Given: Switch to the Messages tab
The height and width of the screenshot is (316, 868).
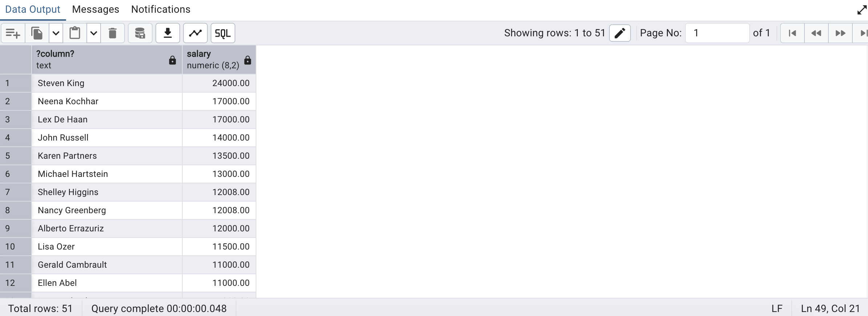Looking at the screenshot, I should pos(96,9).
